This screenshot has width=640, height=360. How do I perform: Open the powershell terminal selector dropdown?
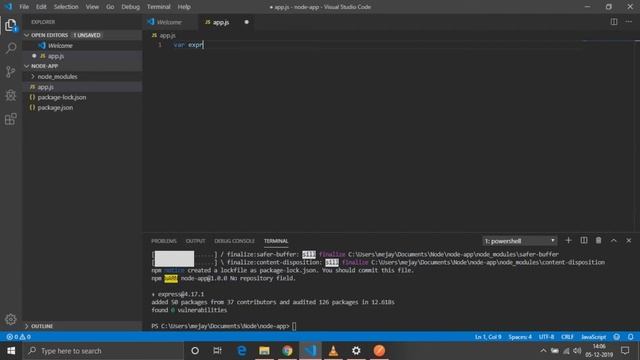[520, 241]
